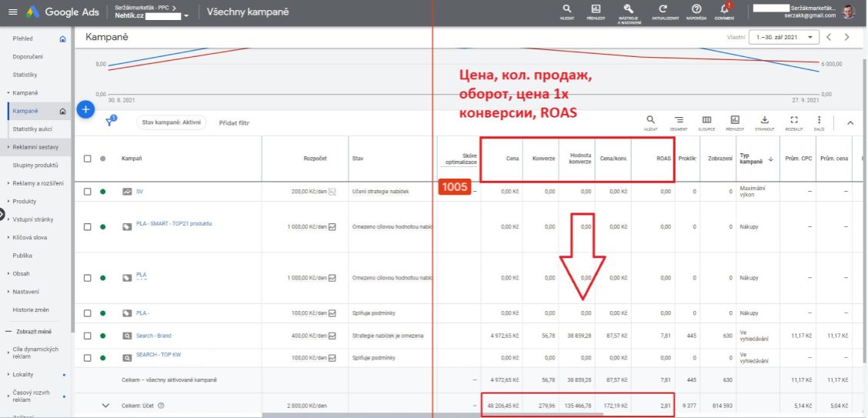Go to Doporučení in the left menu

(x=28, y=57)
